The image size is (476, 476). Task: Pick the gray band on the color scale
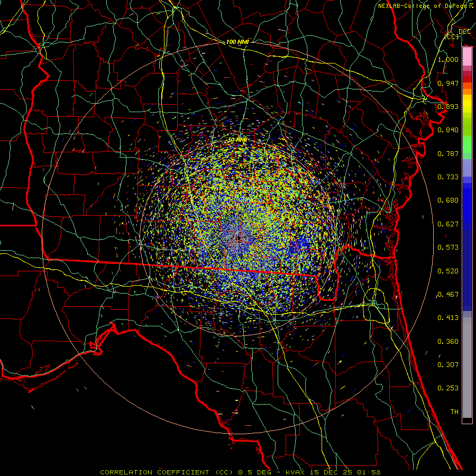coord(467,368)
